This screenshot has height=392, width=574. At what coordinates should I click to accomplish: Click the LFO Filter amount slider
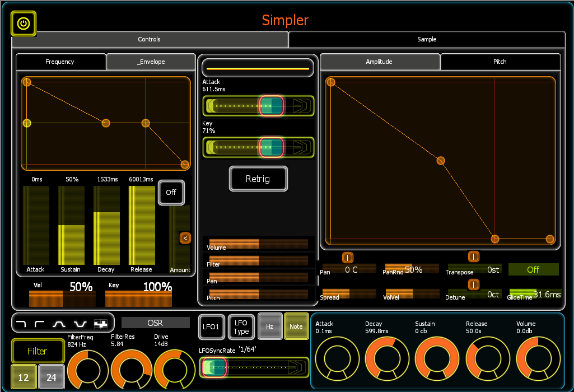[x=259, y=260]
